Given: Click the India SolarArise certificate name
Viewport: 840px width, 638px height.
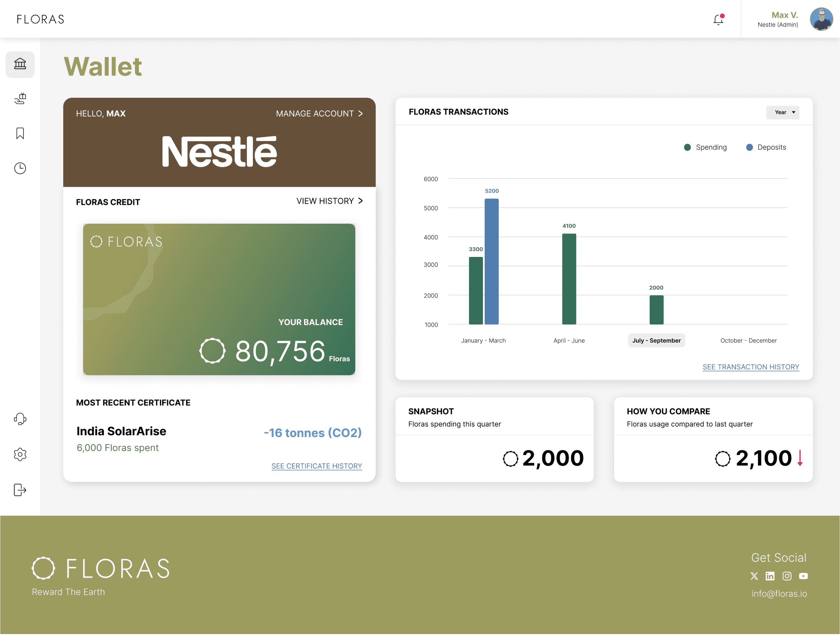Looking at the screenshot, I should click(x=122, y=431).
